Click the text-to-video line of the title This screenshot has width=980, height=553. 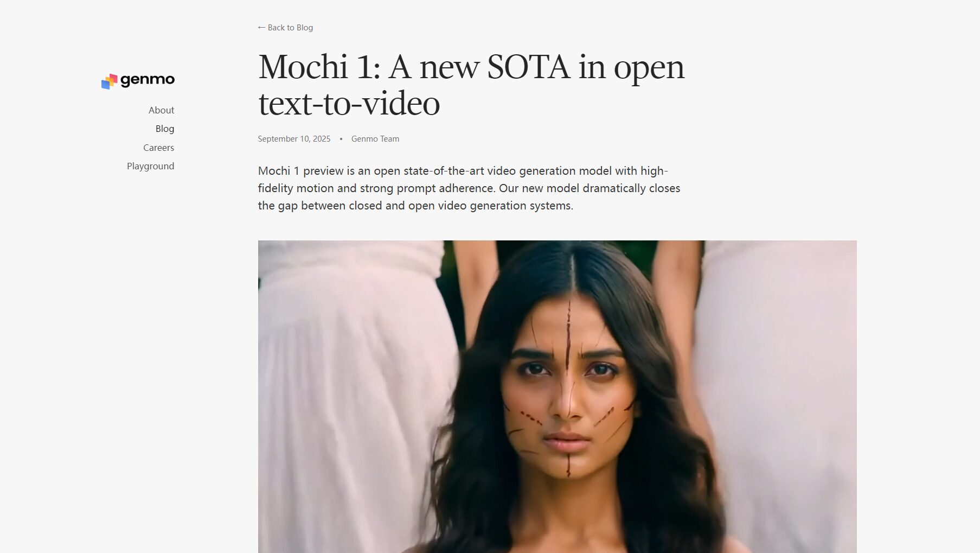(349, 103)
